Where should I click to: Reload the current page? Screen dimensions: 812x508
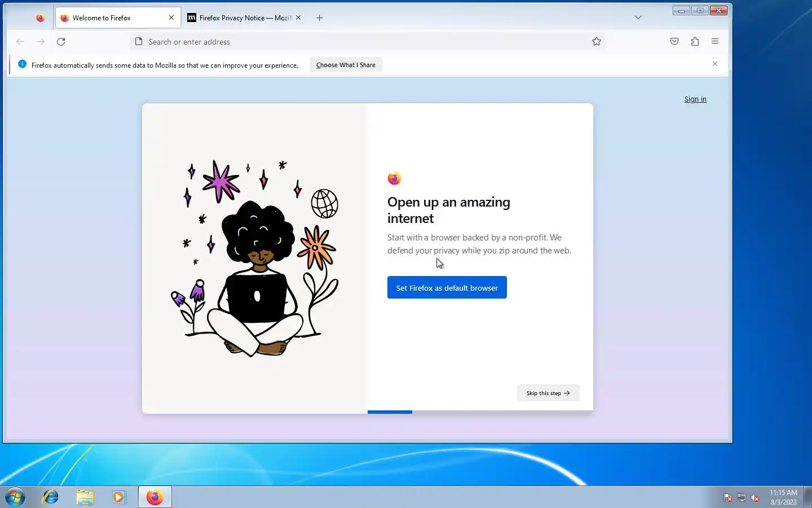(61, 41)
